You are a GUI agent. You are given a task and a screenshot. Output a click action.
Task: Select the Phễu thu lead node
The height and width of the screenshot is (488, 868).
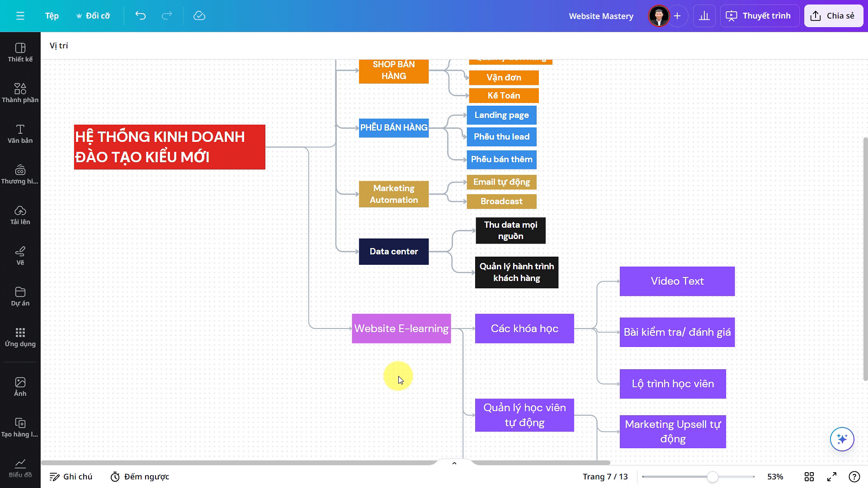pyautogui.click(x=501, y=137)
